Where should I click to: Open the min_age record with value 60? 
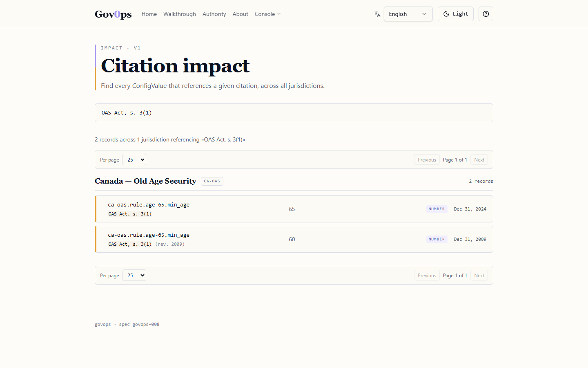tap(294, 239)
